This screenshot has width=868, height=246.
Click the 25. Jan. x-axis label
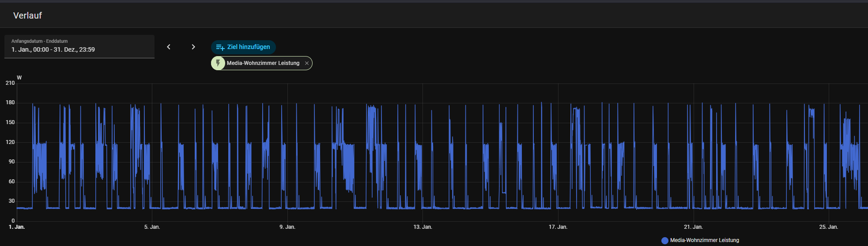point(829,227)
